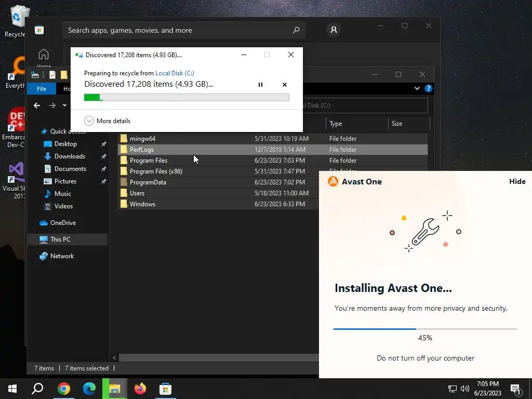This screenshot has width=532, height=399.
Task: Hide the Avast One installer panel
Action: pos(517,181)
